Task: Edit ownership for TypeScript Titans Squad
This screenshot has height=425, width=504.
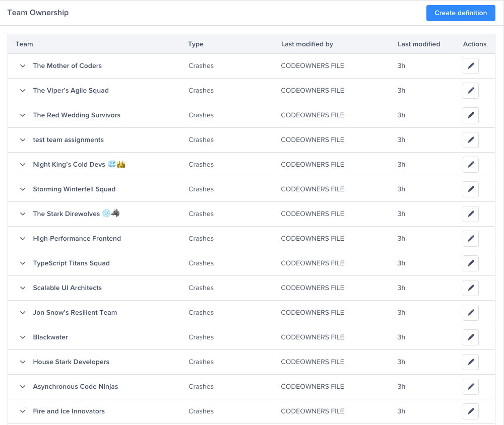Action: [x=470, y=263]
